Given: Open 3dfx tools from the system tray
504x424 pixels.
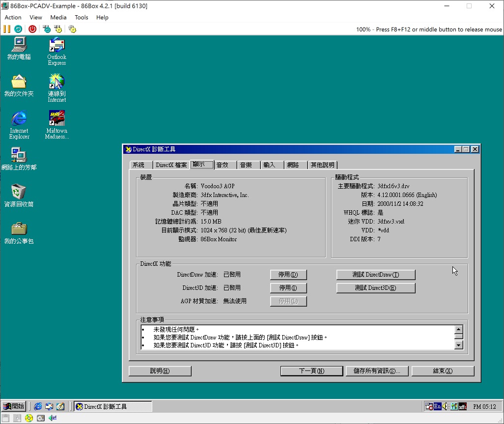Looking at the screenshot, I should (x=462, y=406).
